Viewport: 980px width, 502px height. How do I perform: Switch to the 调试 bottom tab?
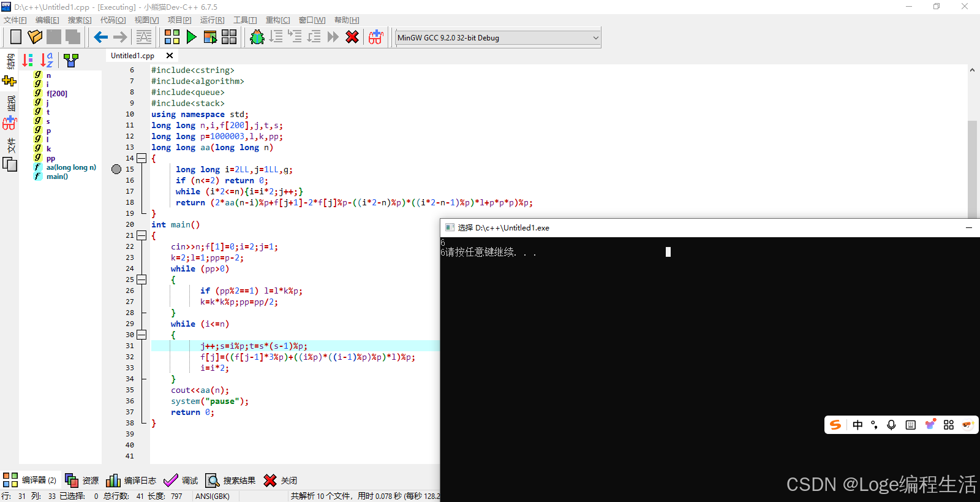click(x=181, y=480)
